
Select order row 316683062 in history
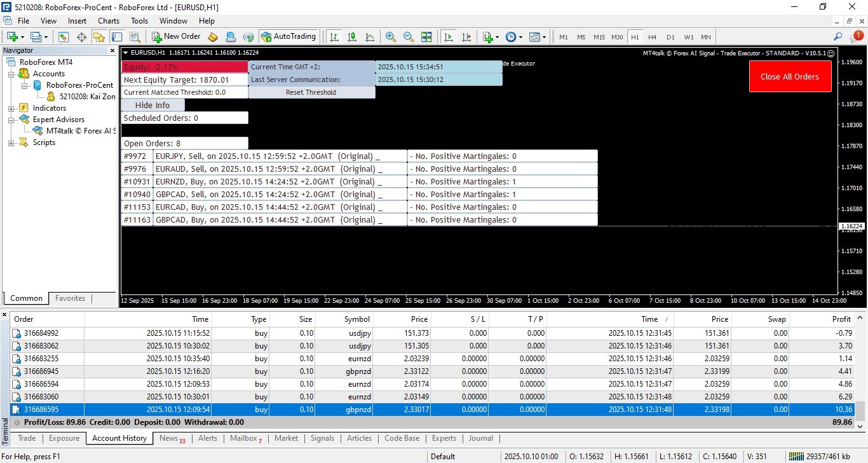[x=41, y=346]
